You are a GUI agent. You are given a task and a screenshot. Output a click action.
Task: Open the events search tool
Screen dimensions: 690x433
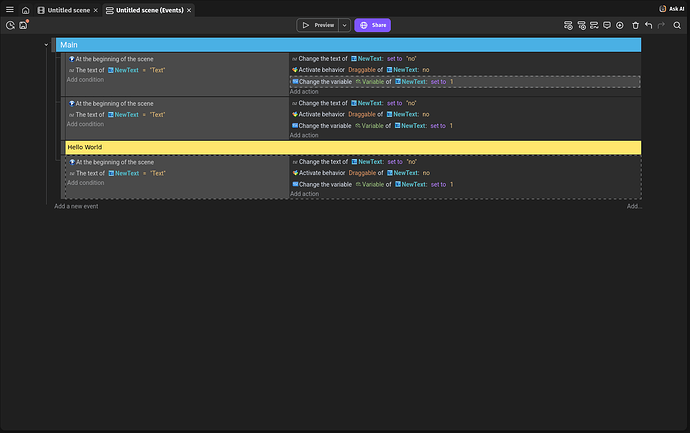coord(676,25)
